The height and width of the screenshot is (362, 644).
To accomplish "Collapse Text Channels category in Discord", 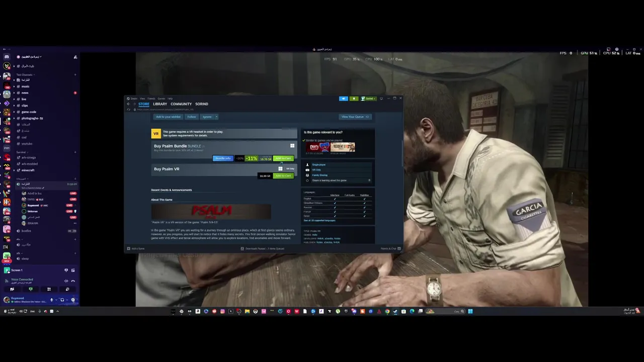I will pyautogui.click(x=26, y=75).
